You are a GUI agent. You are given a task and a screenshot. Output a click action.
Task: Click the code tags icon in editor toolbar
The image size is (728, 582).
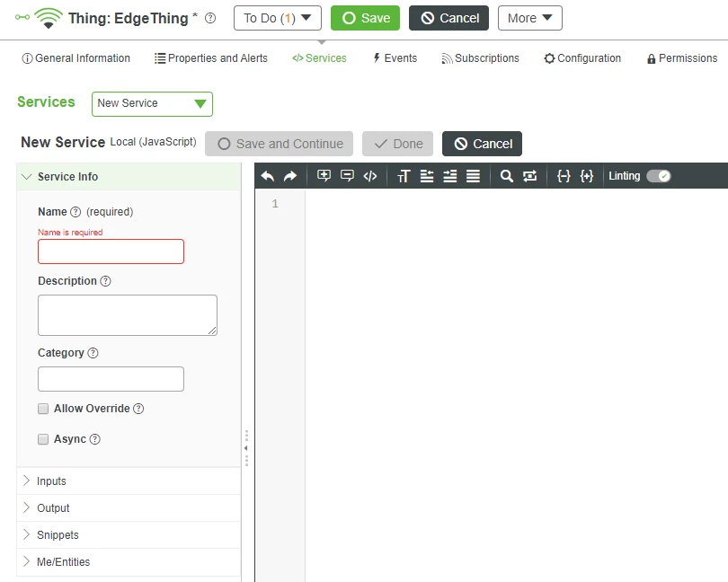tap(370, 176)
